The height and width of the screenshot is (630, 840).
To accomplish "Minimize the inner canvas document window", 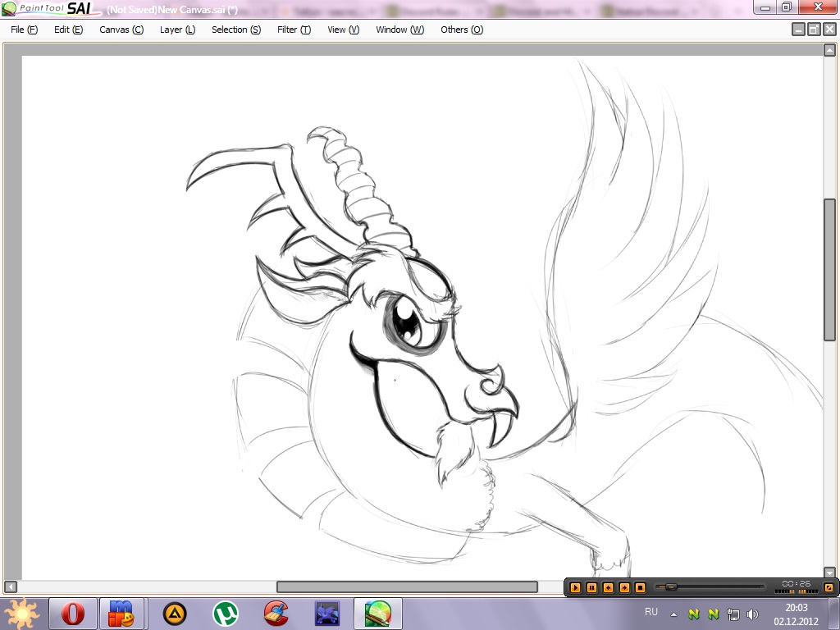I will tap(798, 30).
